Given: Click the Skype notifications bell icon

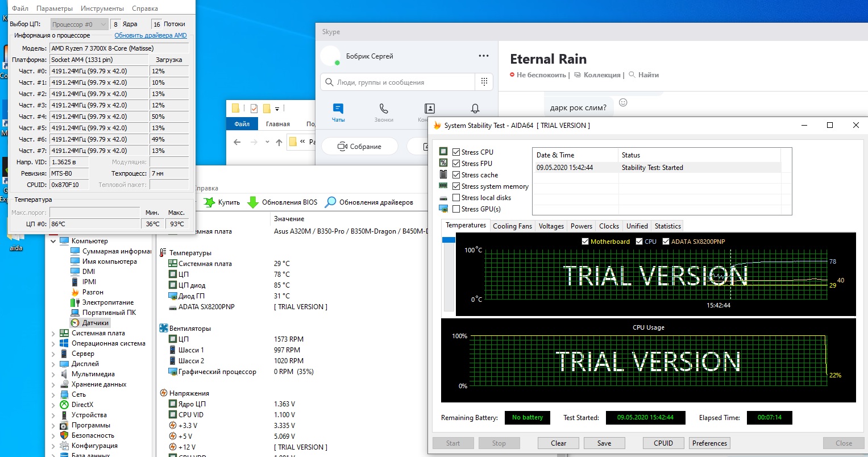Looking at the screenshot, I should click(x=475, y=109).
